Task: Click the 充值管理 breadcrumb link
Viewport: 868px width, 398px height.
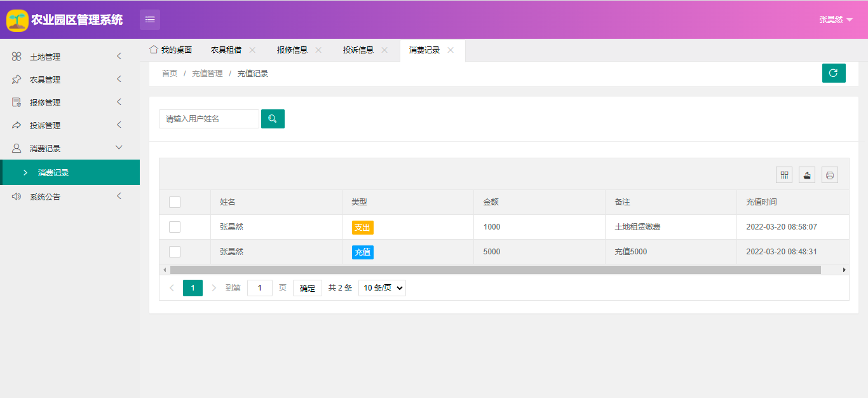Action: click(207, 74)
